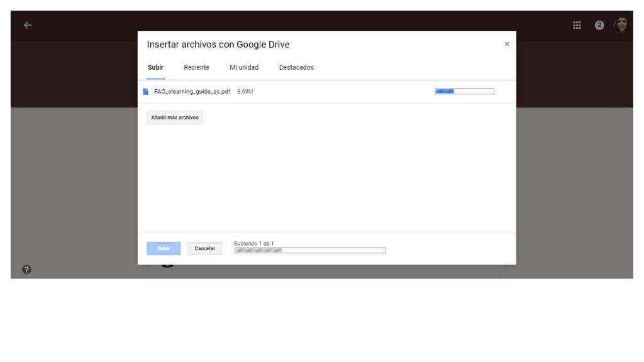Image resolution: width=644 pixels, height=362 pixels.
Task: Select the file name FAO_elearning_guide_es.pdf
Action: click(192, 92)
